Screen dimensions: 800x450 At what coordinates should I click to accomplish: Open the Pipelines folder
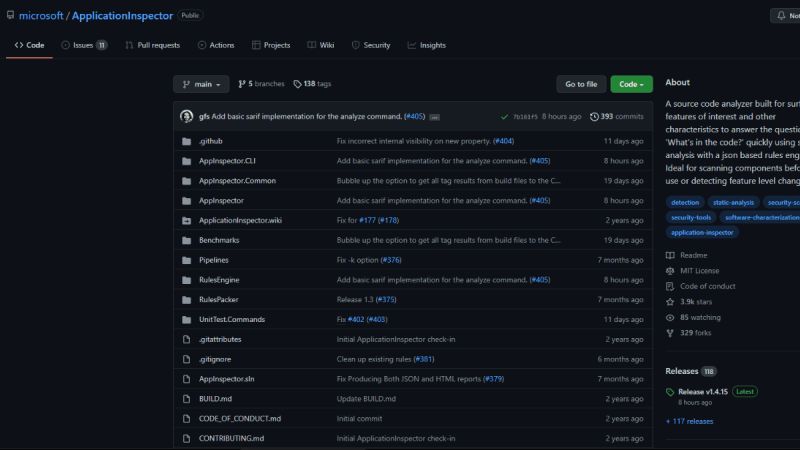point(214,260)
